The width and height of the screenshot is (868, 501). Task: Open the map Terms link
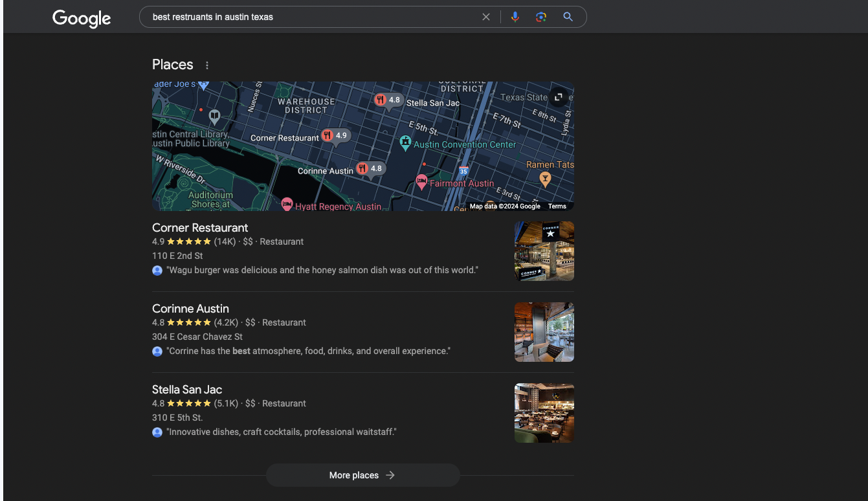557,206
